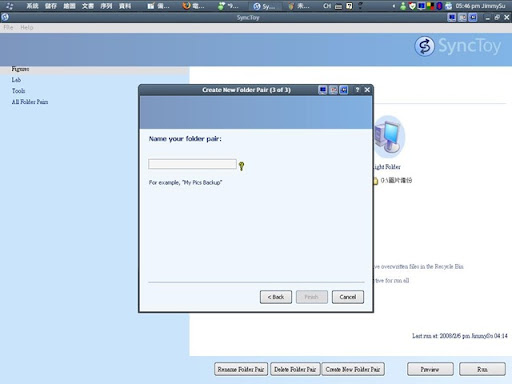Open the 儲存 menu in the top bar
Viewport: 512px width, 384px height.
[x=51, y=6]
